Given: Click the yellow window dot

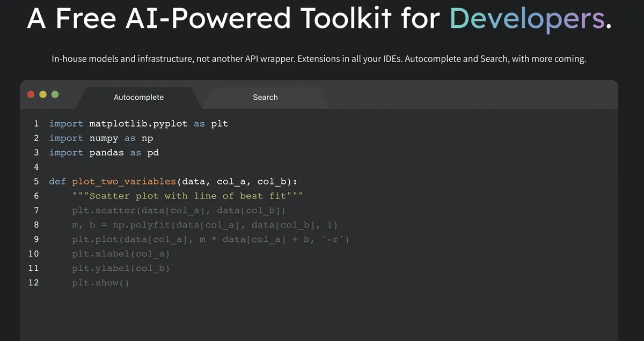Looking at the screenshot, I should 43,94.
